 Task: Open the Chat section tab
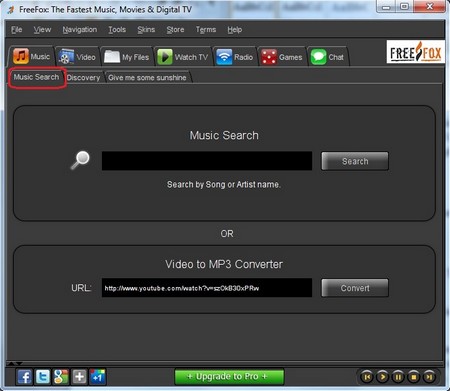pos(327,57)
